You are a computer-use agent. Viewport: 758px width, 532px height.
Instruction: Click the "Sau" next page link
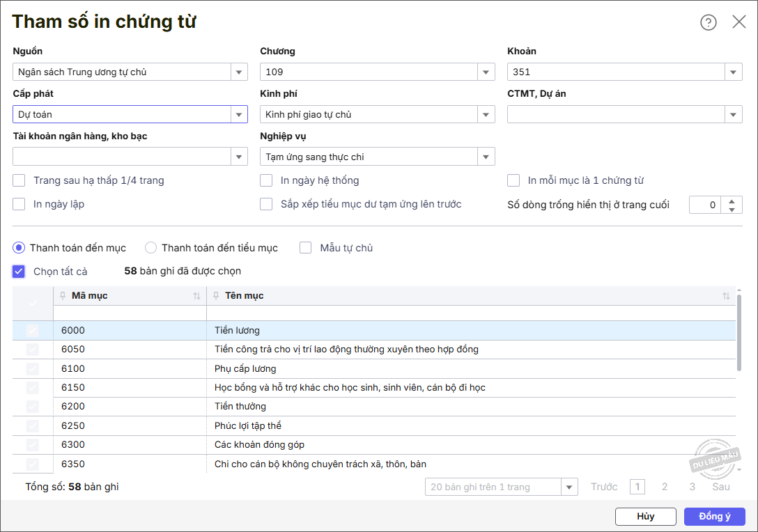pyautogui.click(x=721, y=487)
